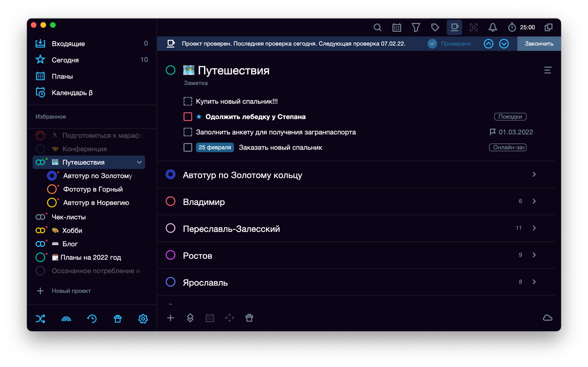588x367 pixels.
Task: Click the diamond section icon in bottom toolbar
Action: (190, 318)
